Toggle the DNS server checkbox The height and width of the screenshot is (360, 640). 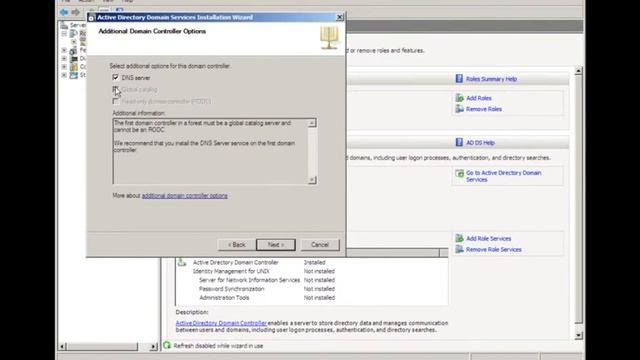[116, 77]
